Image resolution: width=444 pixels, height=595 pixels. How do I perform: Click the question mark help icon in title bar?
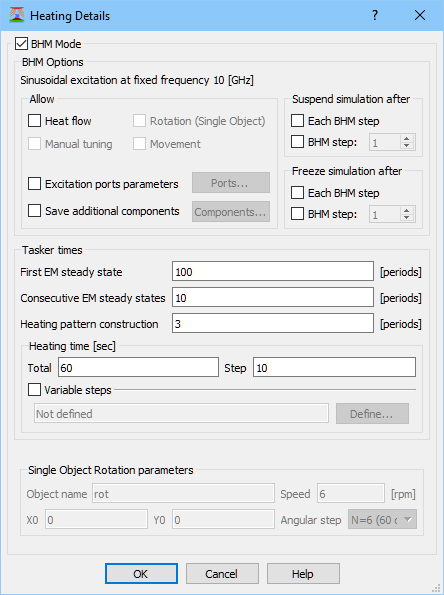(375, 16)
